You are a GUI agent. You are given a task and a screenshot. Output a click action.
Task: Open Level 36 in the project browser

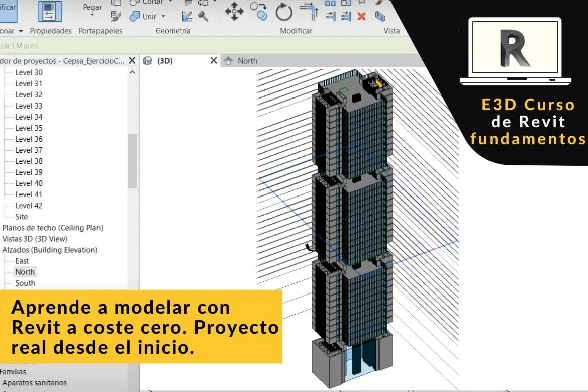(x=29, y=139)
